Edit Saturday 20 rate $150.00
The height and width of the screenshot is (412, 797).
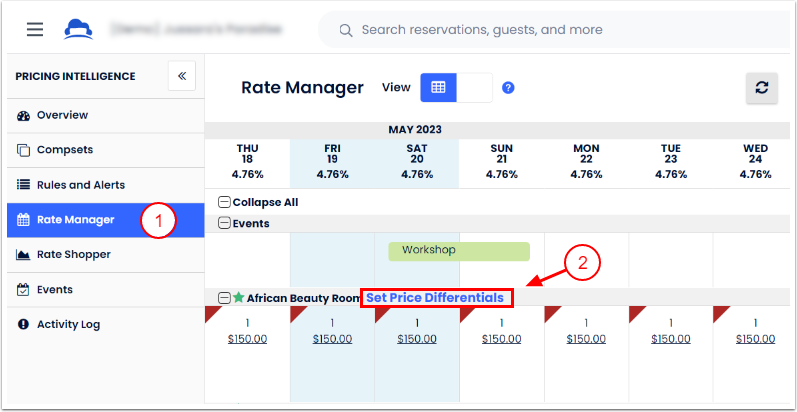pyautogui.click(x=417, y=339)
